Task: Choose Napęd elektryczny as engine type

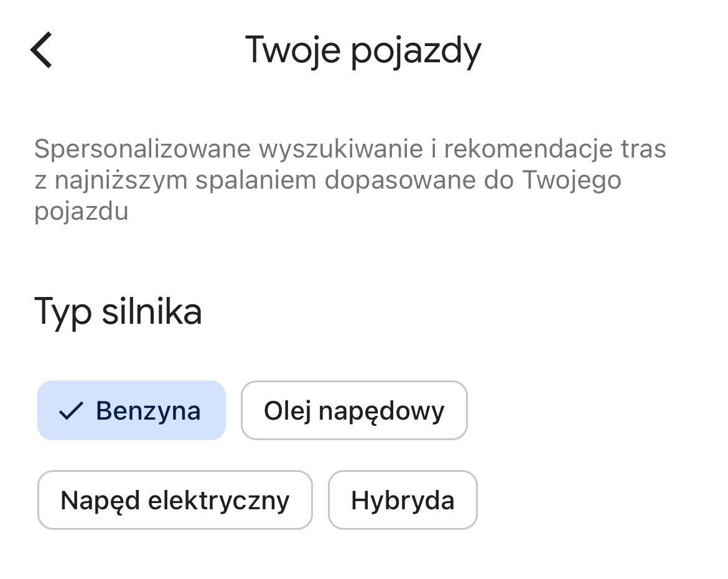Action: [175, 500]
